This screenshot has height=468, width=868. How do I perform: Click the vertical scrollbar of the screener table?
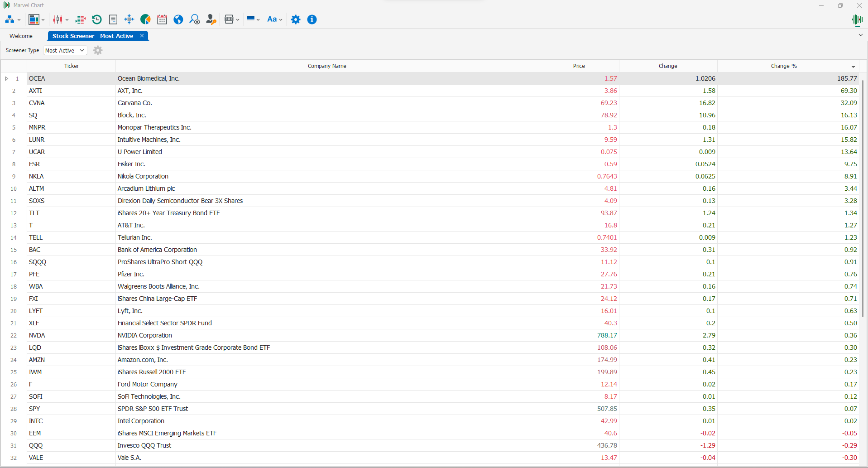pyautogui.click(x=863, y=199)
